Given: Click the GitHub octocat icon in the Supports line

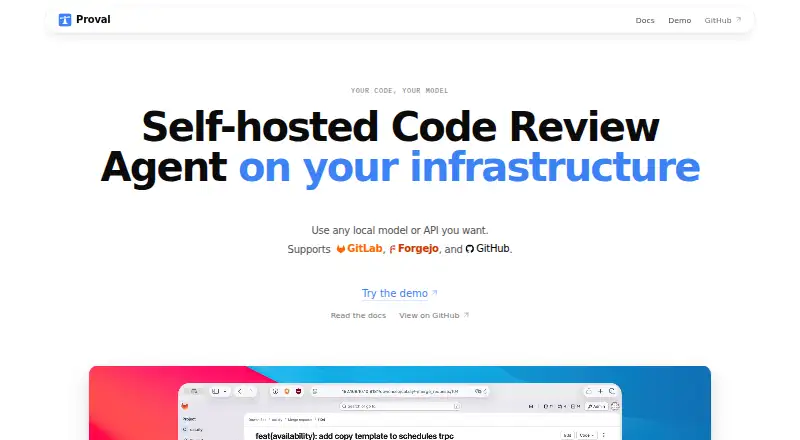Looking at the screenshot, I should pyautogui.click(x=470, y=249).
